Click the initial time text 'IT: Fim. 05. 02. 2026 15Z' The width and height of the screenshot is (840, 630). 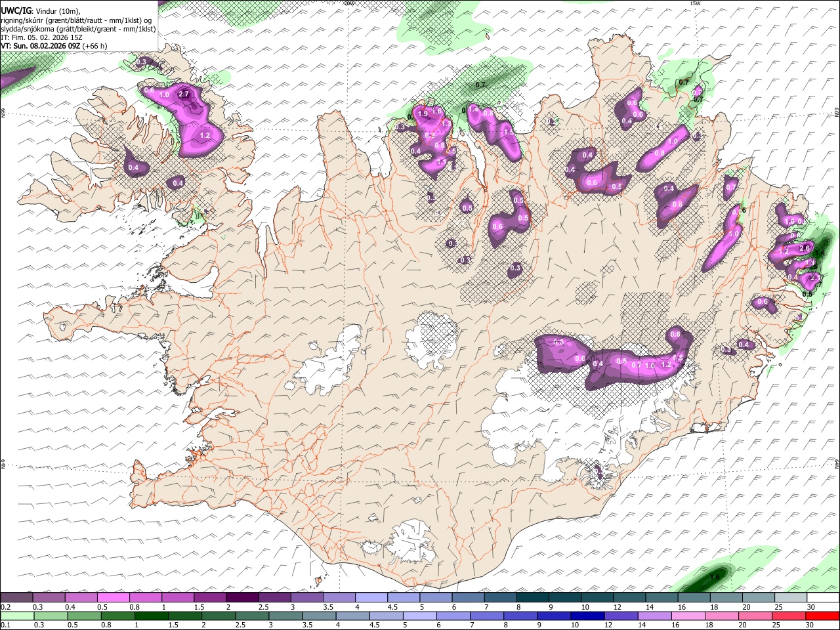(41, 37)
